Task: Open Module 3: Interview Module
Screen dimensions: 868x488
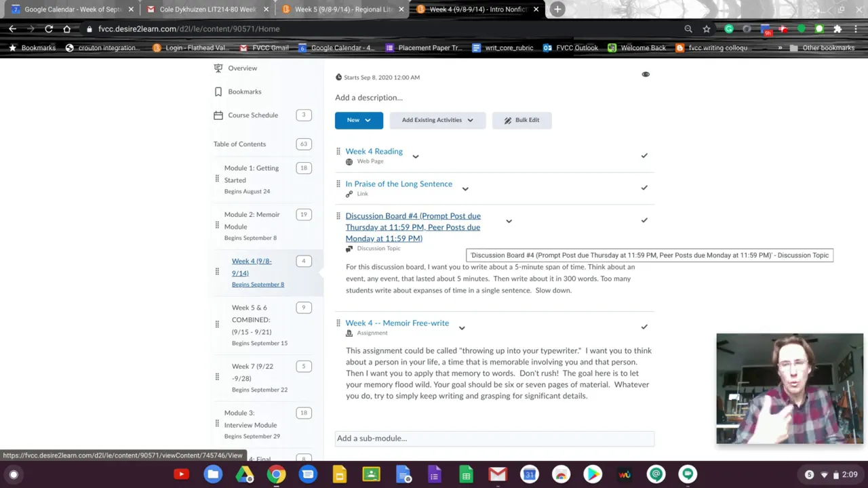Action: tap(250, 419)
